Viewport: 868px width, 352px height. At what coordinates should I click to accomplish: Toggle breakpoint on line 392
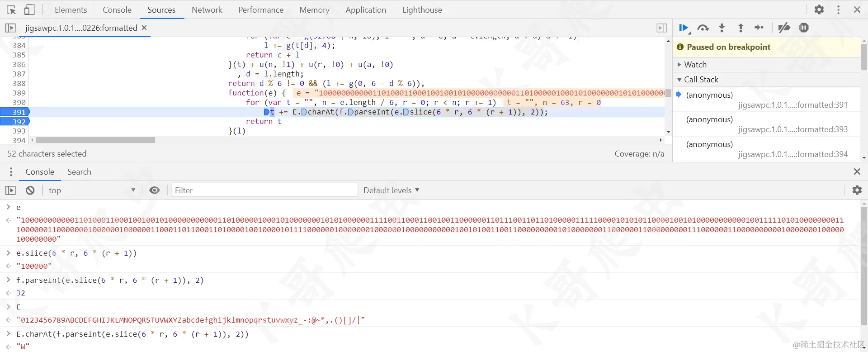pos(15,122)
